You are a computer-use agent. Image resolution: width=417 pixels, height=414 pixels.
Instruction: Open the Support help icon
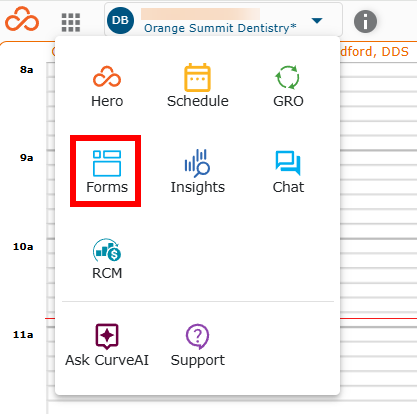(x=198, y=345)
